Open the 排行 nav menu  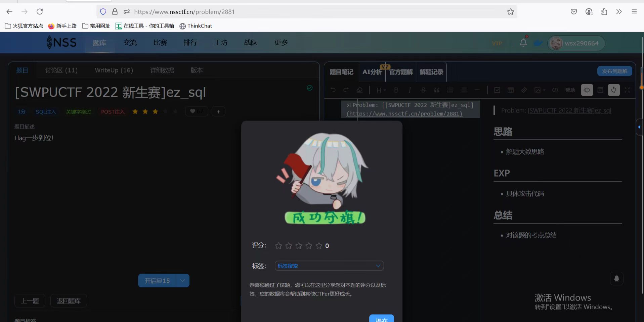190,43
